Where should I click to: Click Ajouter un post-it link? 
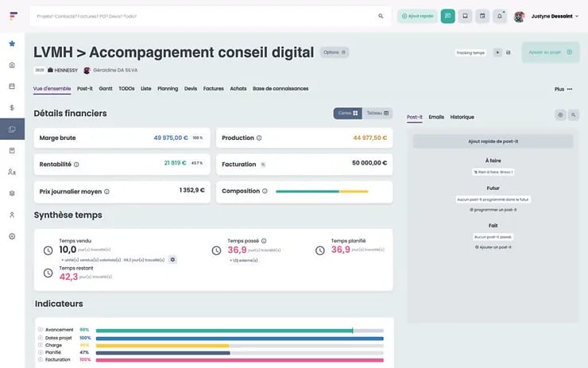click(493, 247)
